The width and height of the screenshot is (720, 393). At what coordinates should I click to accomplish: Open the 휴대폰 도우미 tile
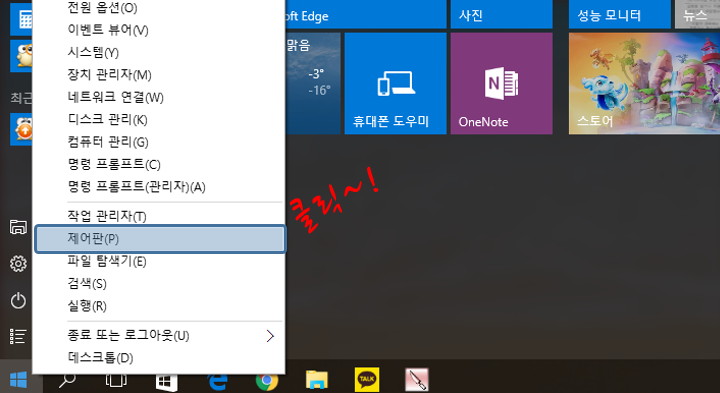395,84
